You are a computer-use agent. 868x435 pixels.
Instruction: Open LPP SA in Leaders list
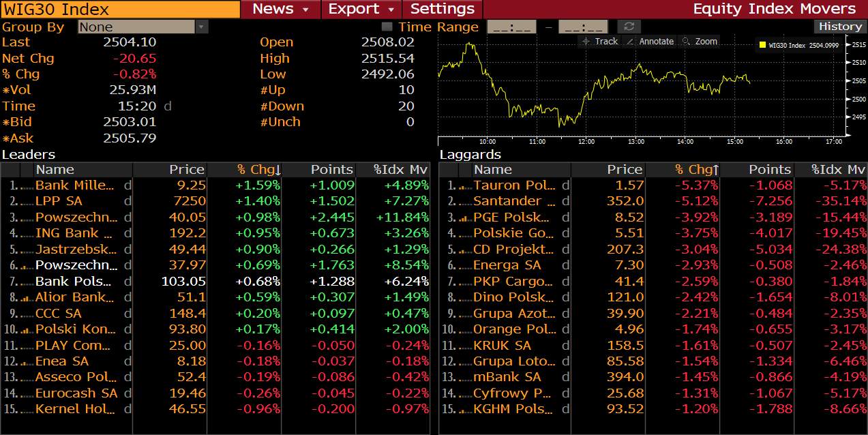(59, 201)
